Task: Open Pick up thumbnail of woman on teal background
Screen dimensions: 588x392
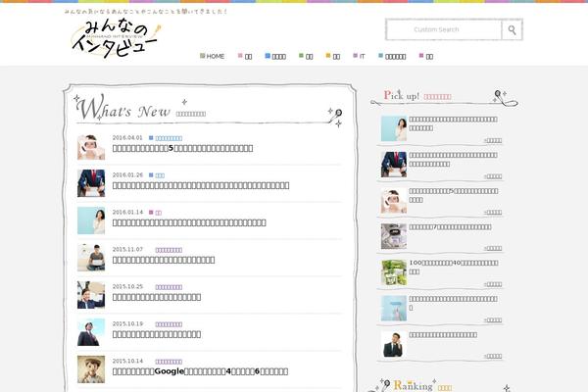Action: click(394, 128)
